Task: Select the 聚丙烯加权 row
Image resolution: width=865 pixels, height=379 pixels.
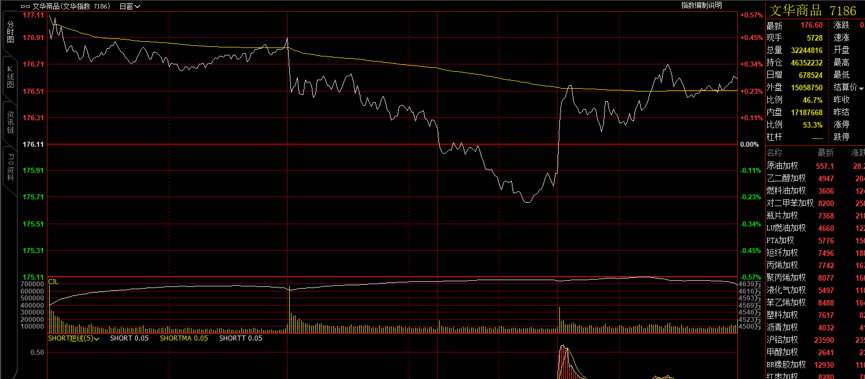Action: (x=815, y=277)
